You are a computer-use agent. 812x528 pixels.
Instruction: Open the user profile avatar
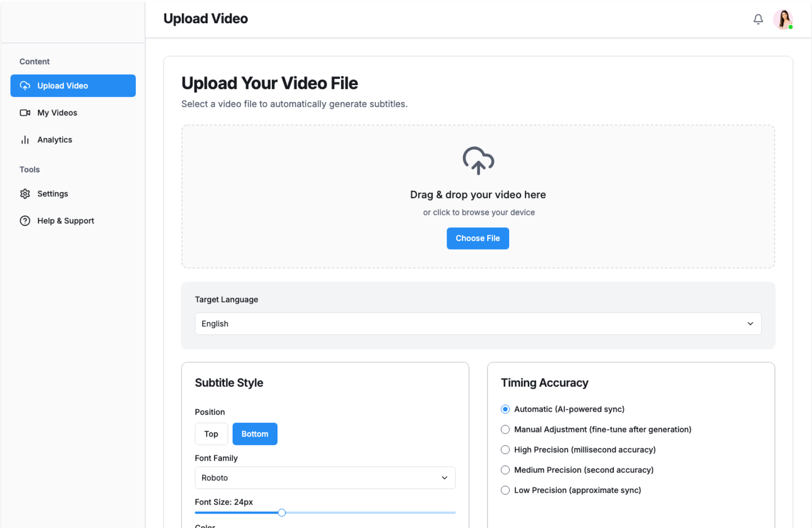pyautogui.click(x=783, y=19)
